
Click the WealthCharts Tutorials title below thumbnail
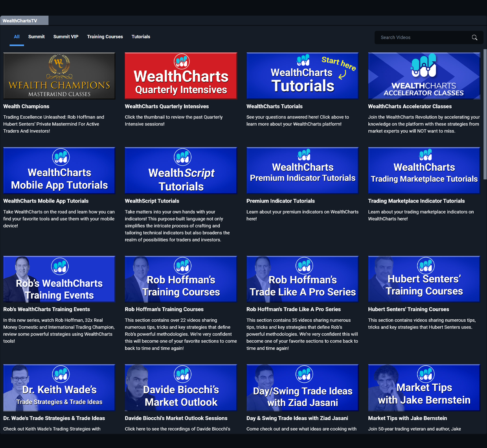pos(274,106)
